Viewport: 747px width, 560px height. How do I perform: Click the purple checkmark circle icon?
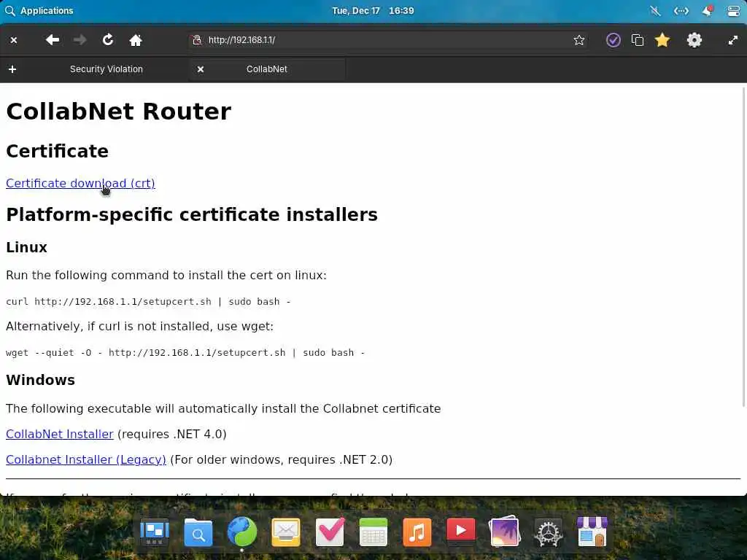pyautogui.click(x=613, y=40)
